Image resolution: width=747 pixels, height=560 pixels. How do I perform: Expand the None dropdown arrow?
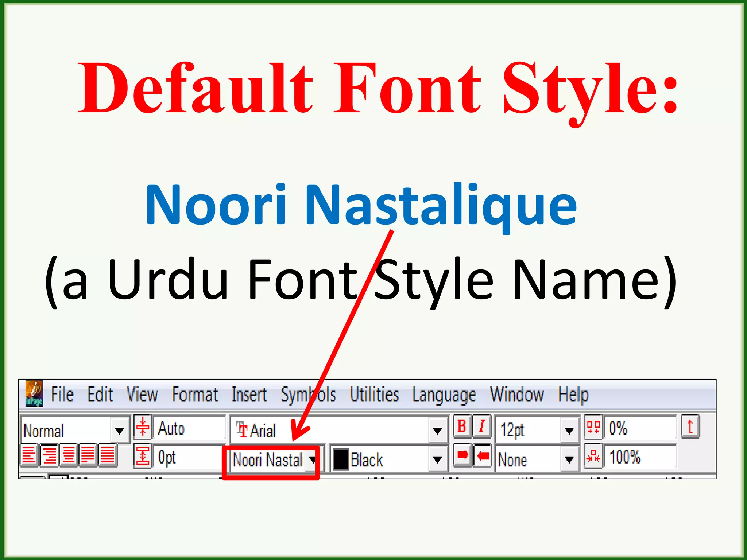pos(569,460)
